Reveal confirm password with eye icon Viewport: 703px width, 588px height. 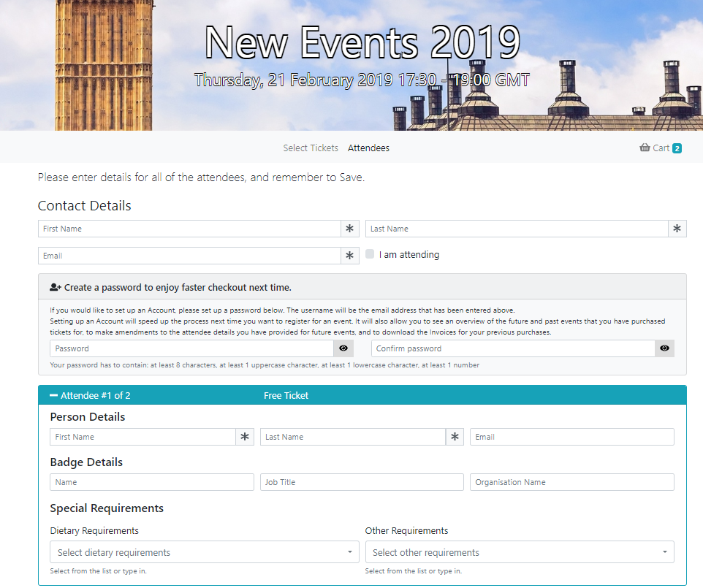(664, 348)
